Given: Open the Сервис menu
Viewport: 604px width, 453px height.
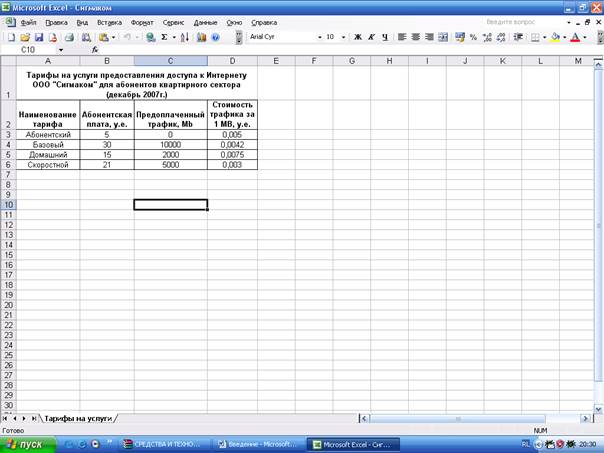Looking at the screenshot, I should point(173,22).
